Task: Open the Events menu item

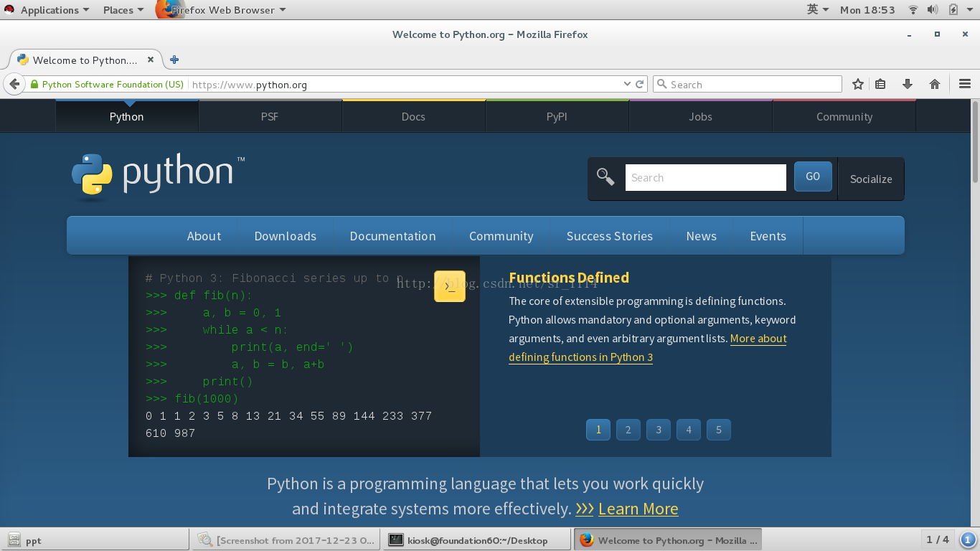Action: pyautogui.click(x=768, y=236)
